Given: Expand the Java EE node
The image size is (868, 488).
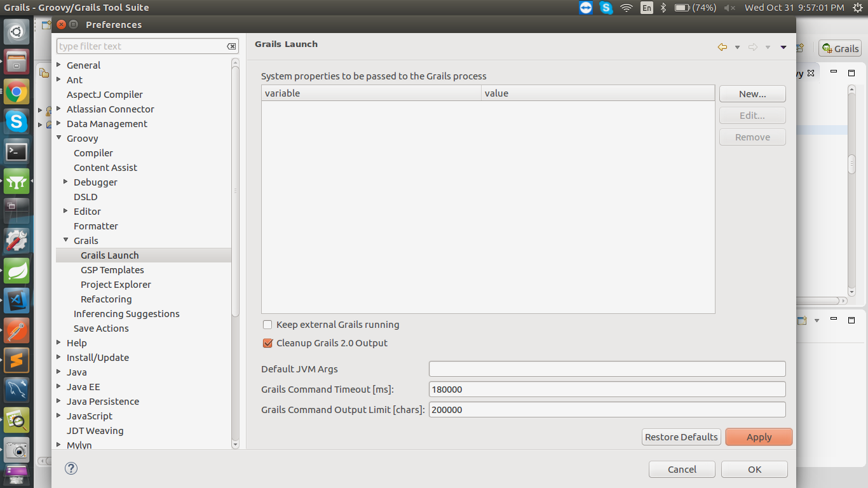Looking at the screenshot, I should pos(59,386).
